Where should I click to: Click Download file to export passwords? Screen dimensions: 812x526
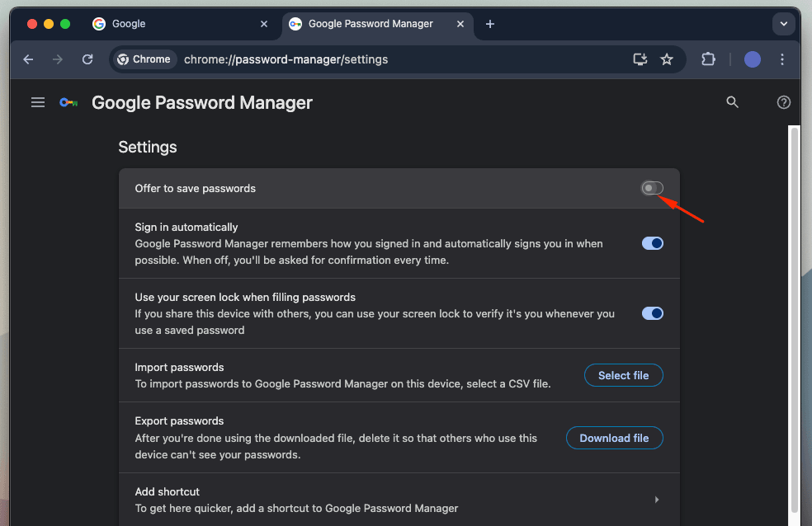[x=614, y=438]
